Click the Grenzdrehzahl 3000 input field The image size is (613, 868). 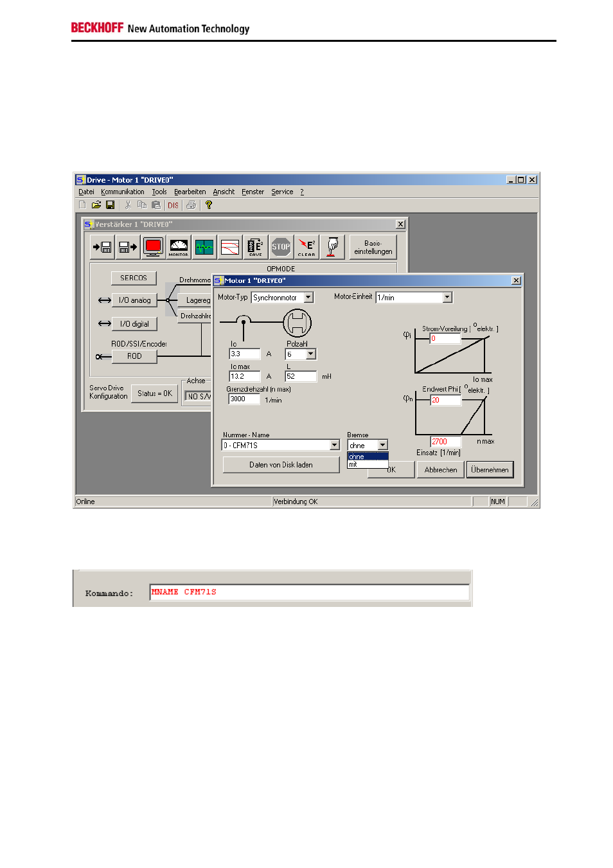coord(244,399)
